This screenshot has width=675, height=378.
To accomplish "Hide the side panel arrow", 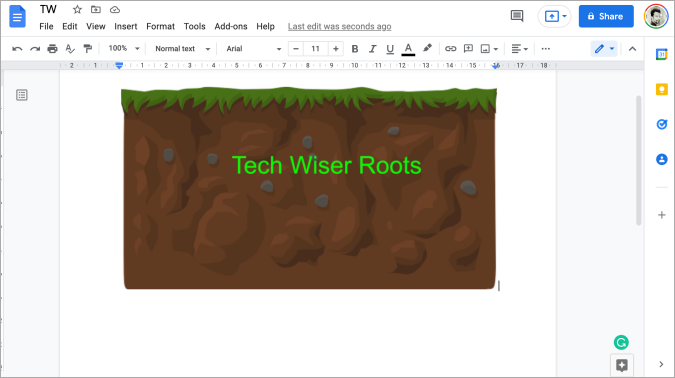I will tap(661, 364).
